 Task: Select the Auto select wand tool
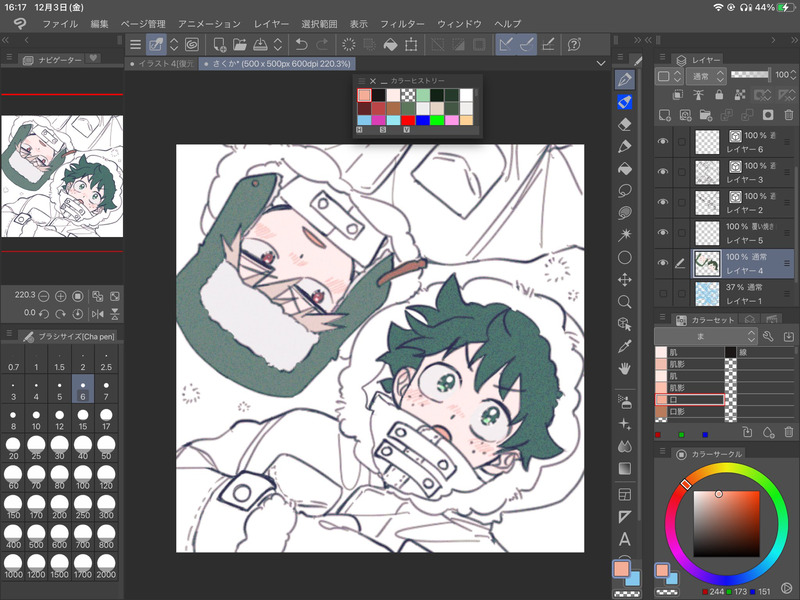point(624,235)
